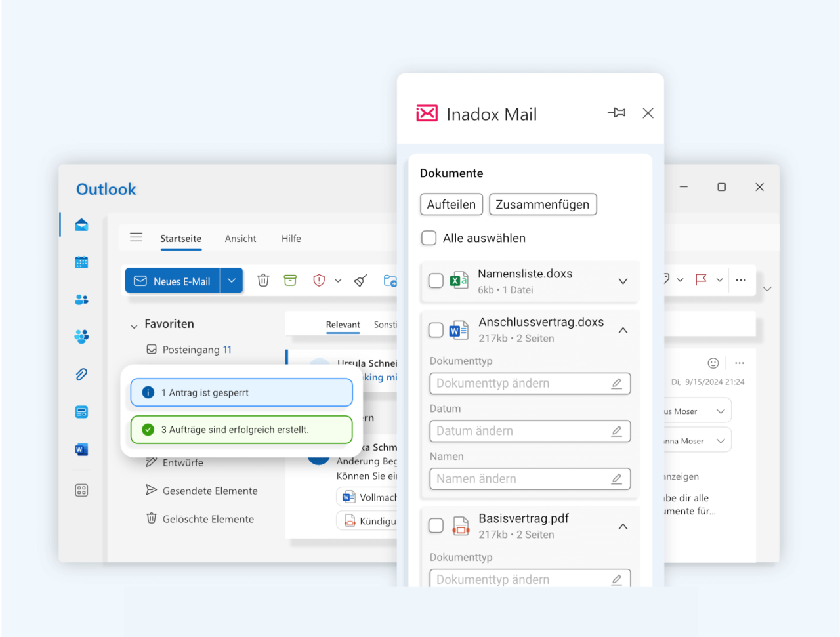840x637 pixels.
Task: Click the Zusammenfügen button
Action: click(543, 205)
